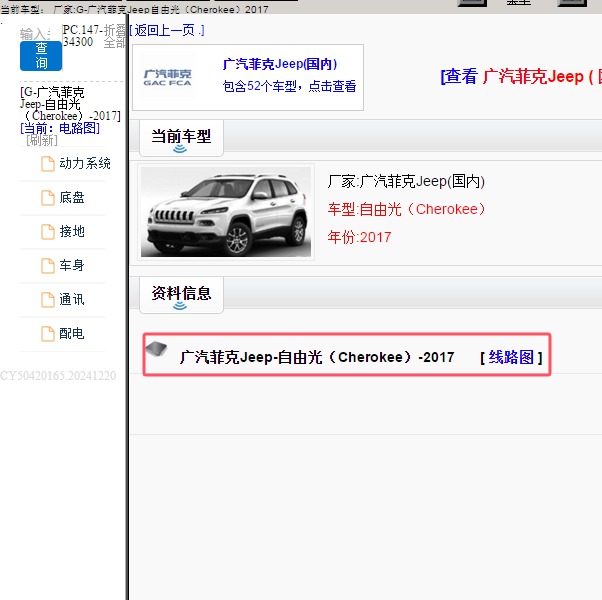
Task: Click the sidebar vehicle title G-广汽菲克 Jeep-自由光
Action: pos(70,104)
